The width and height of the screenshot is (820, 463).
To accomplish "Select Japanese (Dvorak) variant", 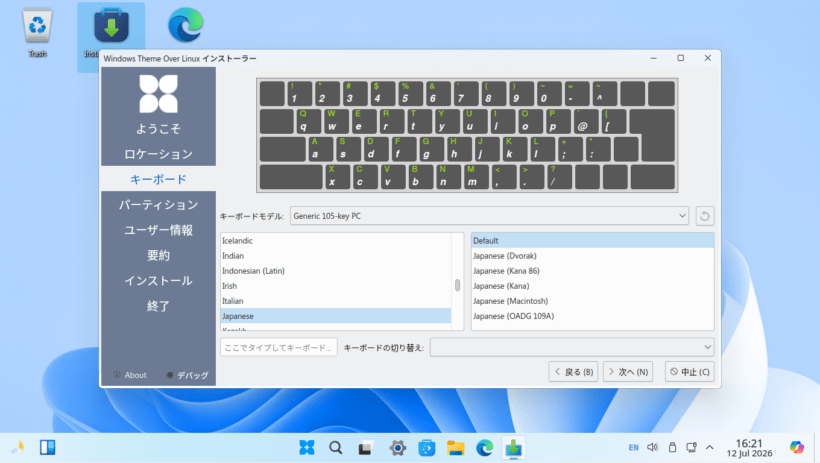I will point(593,256).
